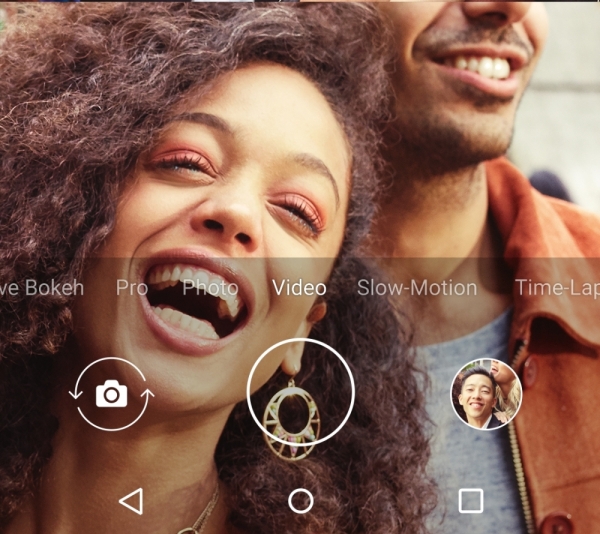
Task: Select the Video mode tab
Action: [299, 288]
